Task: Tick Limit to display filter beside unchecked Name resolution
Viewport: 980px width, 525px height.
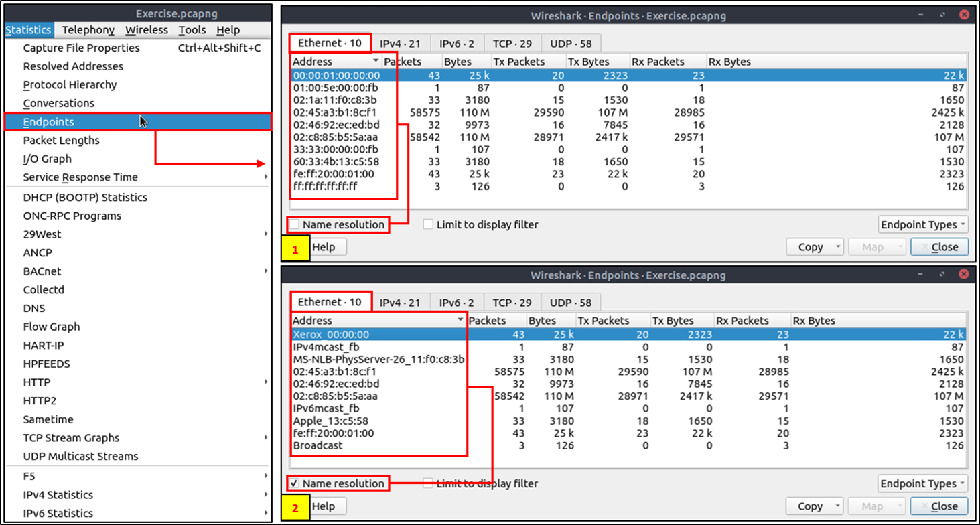Action: [429, 225]
